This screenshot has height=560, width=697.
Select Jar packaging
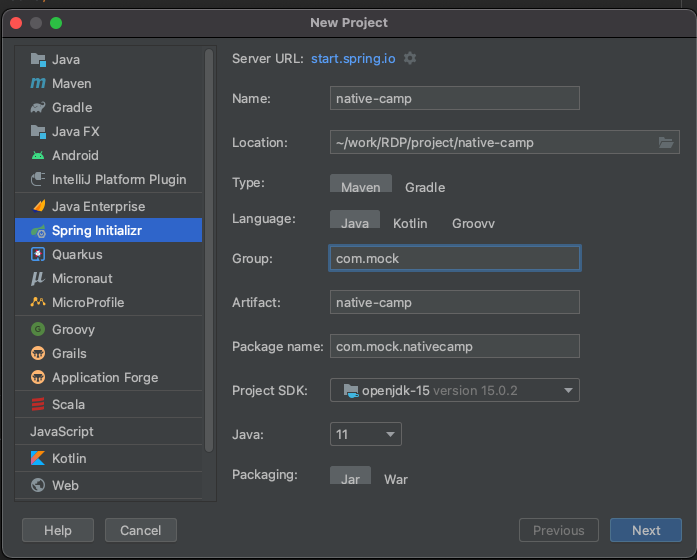click(350, 476)
